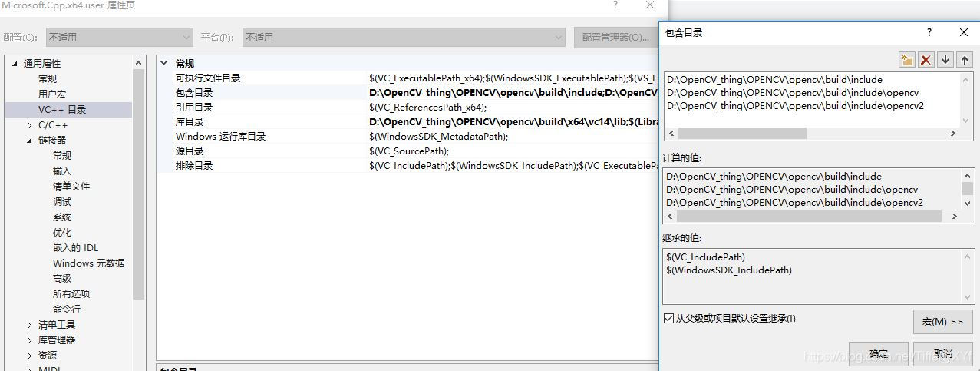
Task: Select 源目录 property row
Action: (408, 151)
